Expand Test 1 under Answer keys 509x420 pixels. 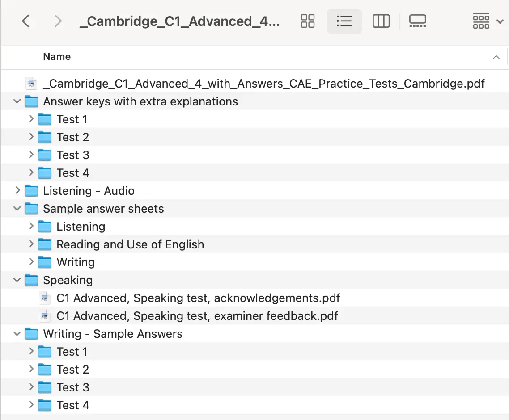coord(31,119)
